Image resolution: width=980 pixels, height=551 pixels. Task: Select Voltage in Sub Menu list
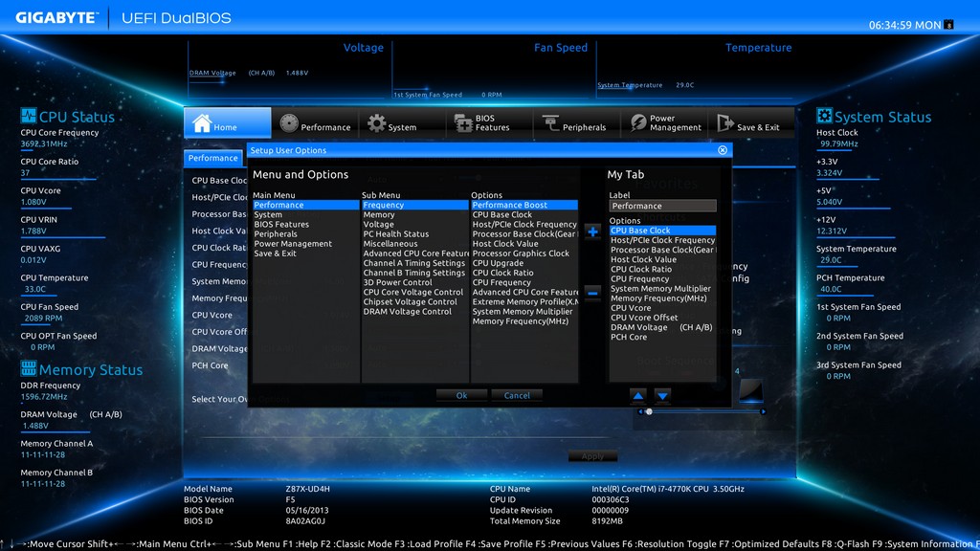coord(415,224)
